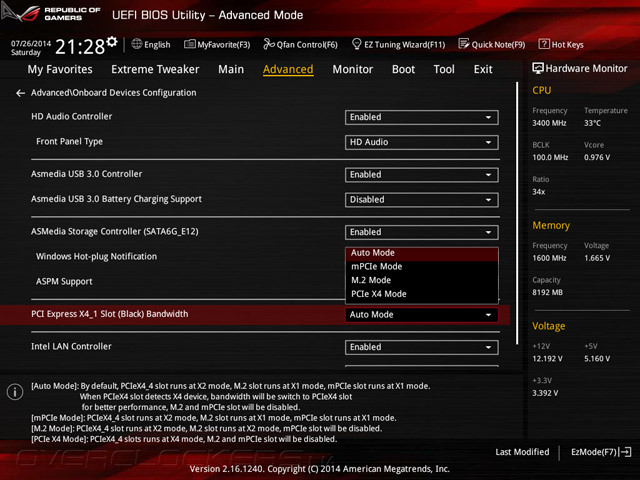Click the CPU frequency value 3400 MHz

[x=549, y=123]
